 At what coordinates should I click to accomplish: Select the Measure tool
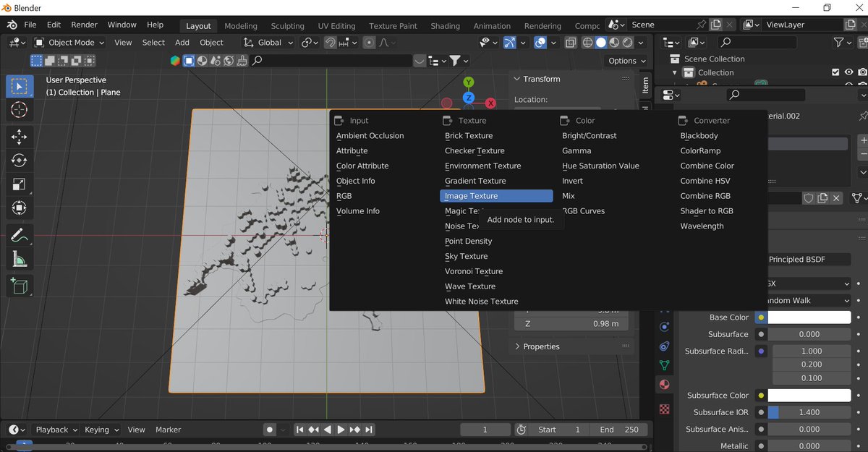coord(20,259)
